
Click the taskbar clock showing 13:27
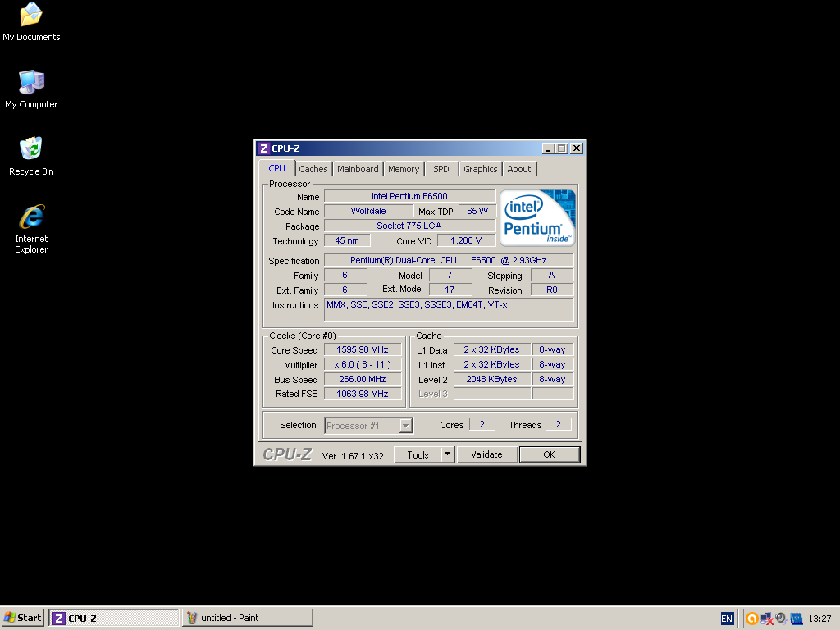tap(819, 619)
